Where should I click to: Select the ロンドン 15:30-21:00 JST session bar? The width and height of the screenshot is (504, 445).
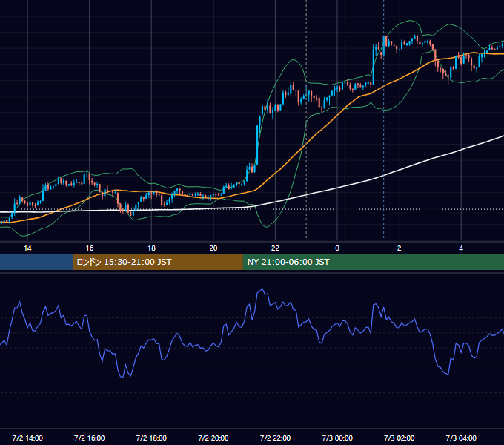[x=157, y=262]
